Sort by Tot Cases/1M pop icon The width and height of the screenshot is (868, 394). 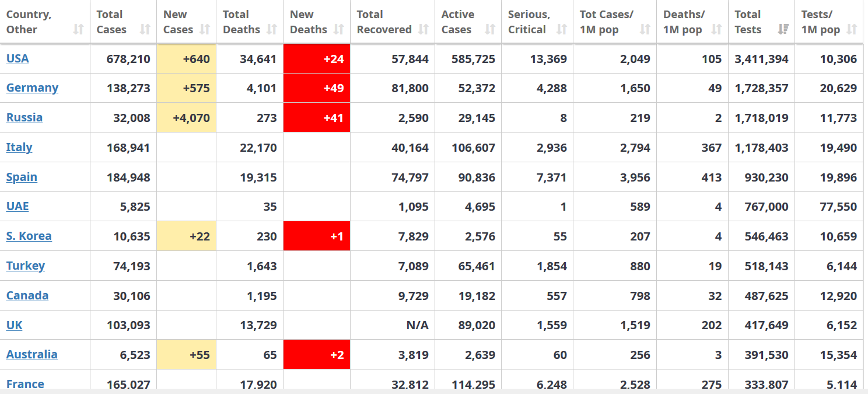645,30
